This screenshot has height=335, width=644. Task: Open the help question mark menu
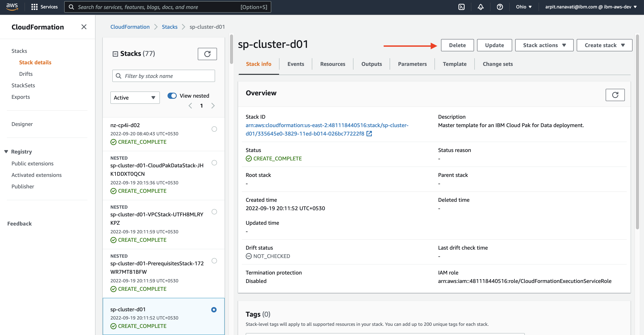click(500, 7)
